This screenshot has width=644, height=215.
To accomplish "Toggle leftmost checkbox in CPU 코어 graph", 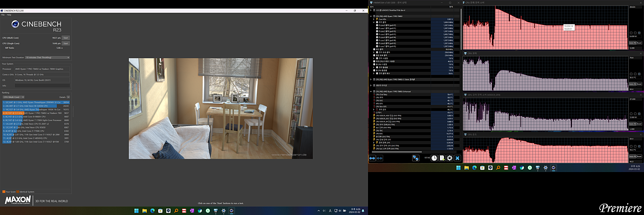I will (x=631, y=74).
